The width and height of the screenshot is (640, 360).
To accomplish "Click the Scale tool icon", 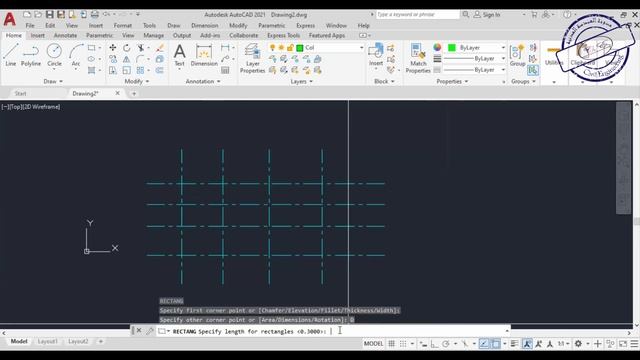I will point(127,70).
